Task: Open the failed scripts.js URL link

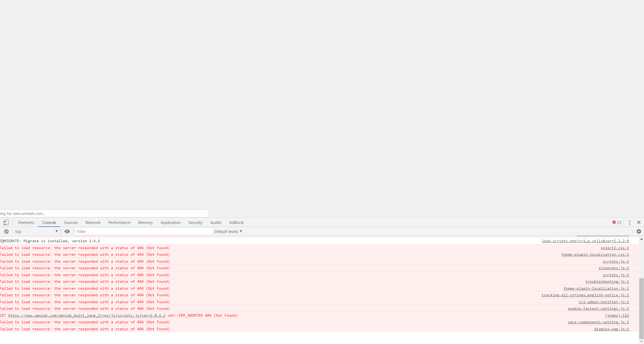Action: tap(87, 315)
